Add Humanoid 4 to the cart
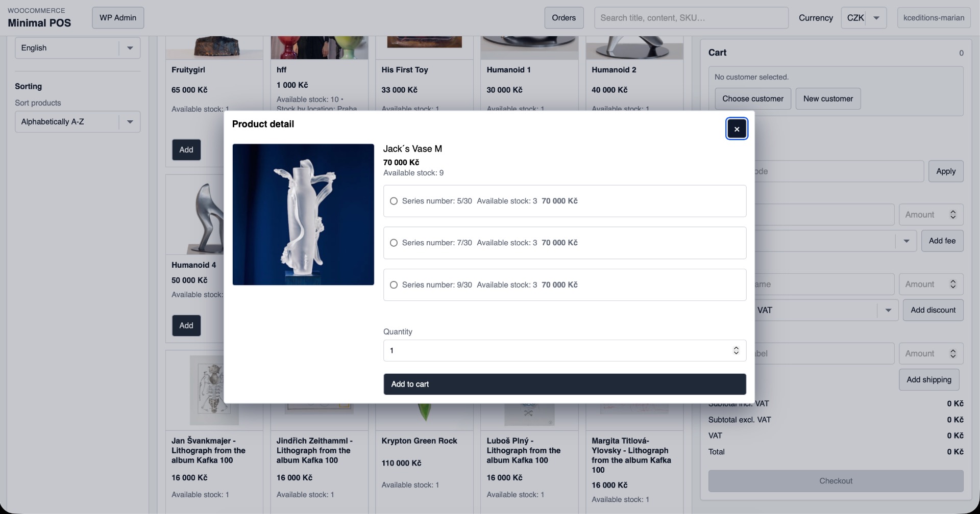The image size is (980, 514). click(186, 325)
